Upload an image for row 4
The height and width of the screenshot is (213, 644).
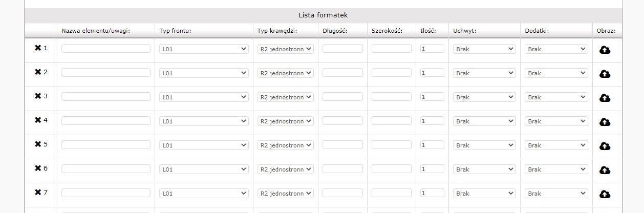(x=605, y=122)
